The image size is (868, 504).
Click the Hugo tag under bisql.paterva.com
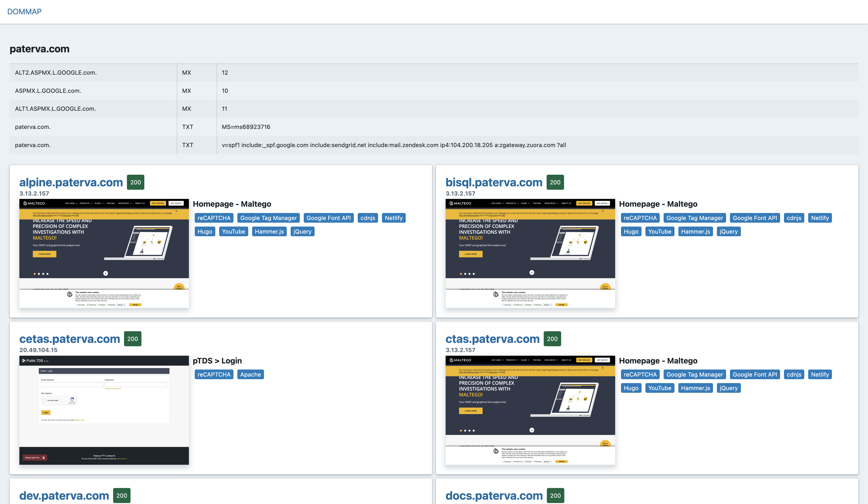631,231
